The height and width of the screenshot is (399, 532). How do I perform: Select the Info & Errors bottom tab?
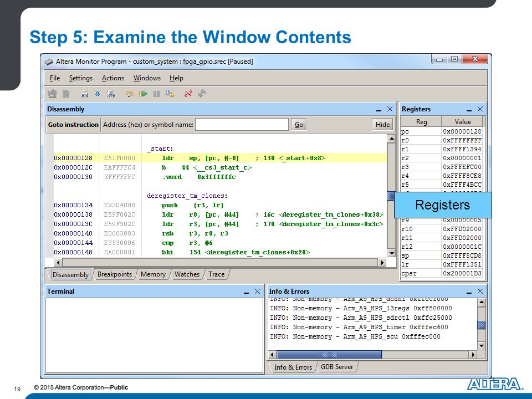[293, 367]
